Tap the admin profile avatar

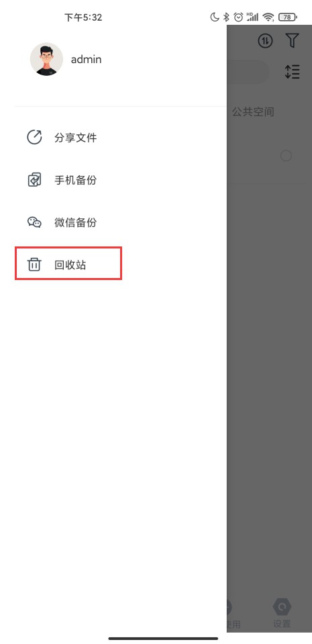[x=46, y=59]
